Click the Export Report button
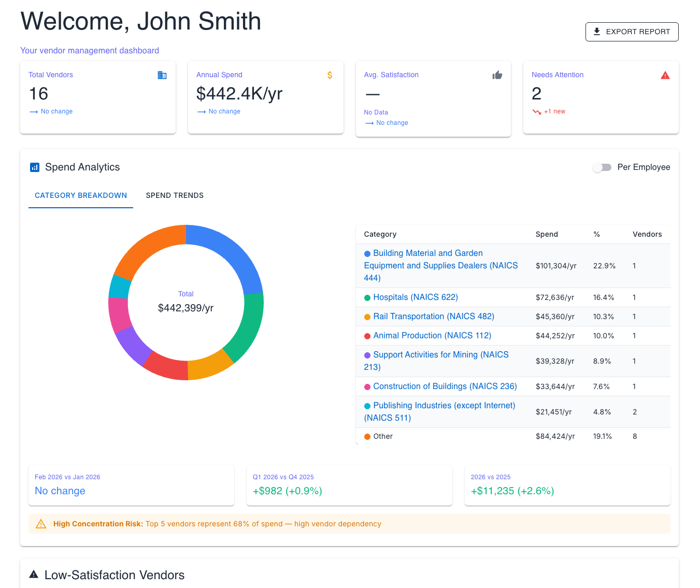700x588 pixels. (632, 32)
